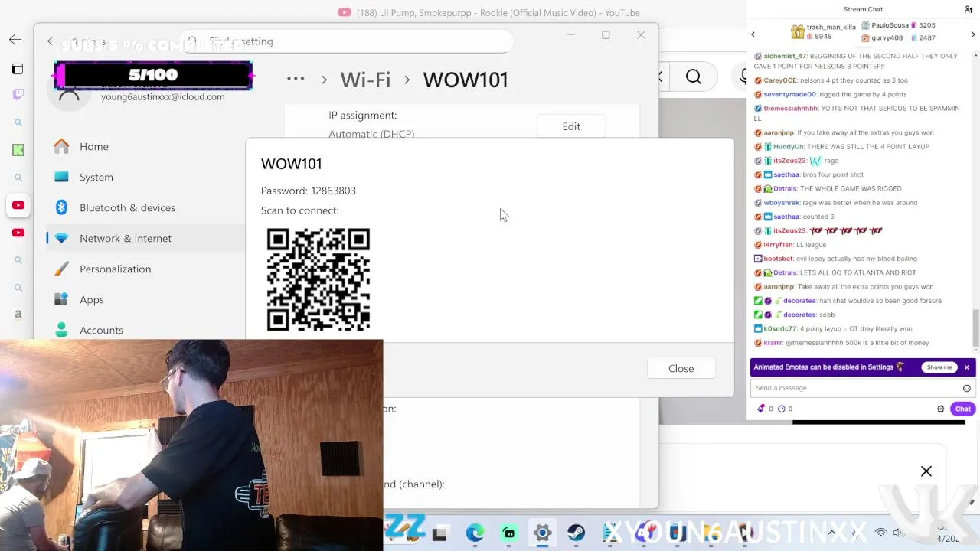980x551 pixels.
Task: Open Bluetooth & devices settings
Action: (127, 207)
